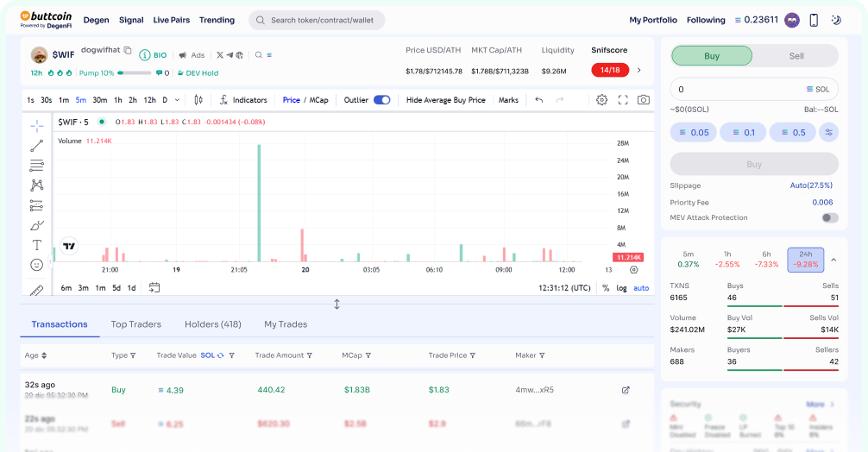Enter fullscreen chart mode
Screen dimensions: 868x452
click(x=623, y=100)
